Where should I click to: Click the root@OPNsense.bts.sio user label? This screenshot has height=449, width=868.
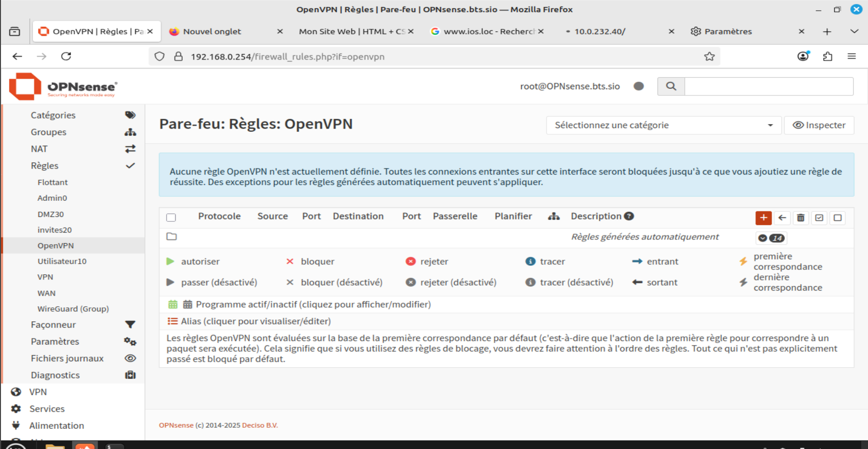570,86
